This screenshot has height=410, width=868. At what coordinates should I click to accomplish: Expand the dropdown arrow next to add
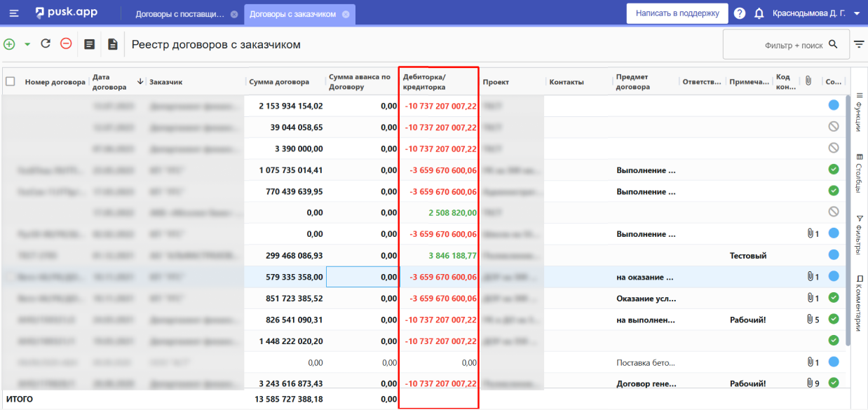[x=27, y=44]
